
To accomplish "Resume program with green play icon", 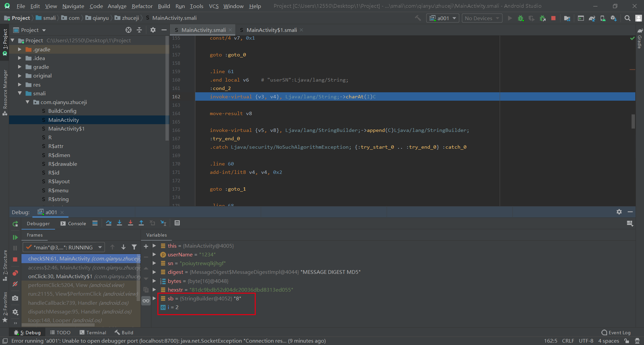I will click(x=15, y=237).
